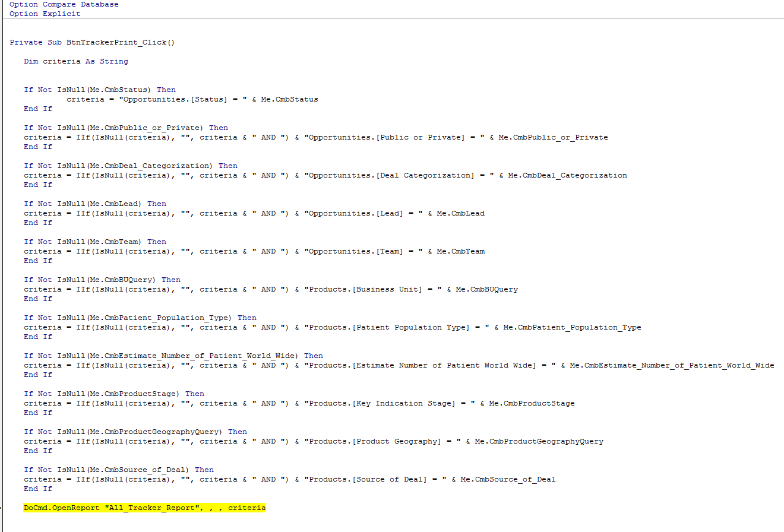
Task: Click "If Not IsNull(Me.CmbDeal_Categorization) Then" line
Action: coord(131,166)
